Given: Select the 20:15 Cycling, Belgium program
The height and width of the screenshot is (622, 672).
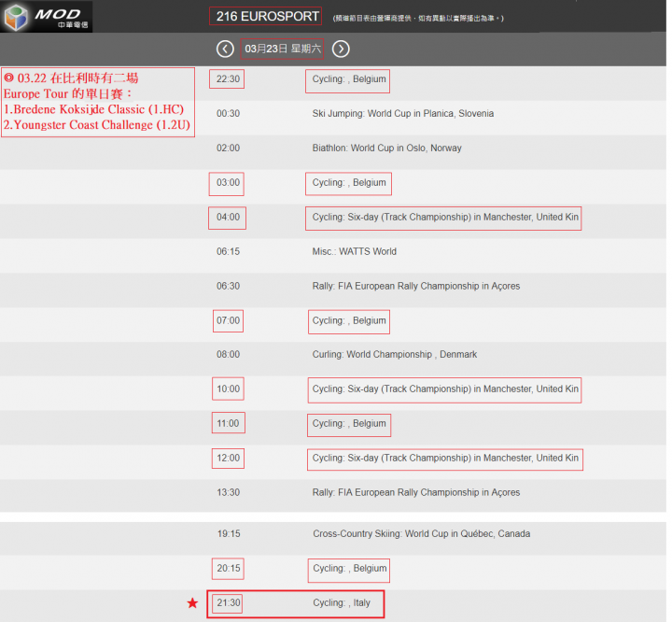Looking at the screenshot, I should coord(349,569).
